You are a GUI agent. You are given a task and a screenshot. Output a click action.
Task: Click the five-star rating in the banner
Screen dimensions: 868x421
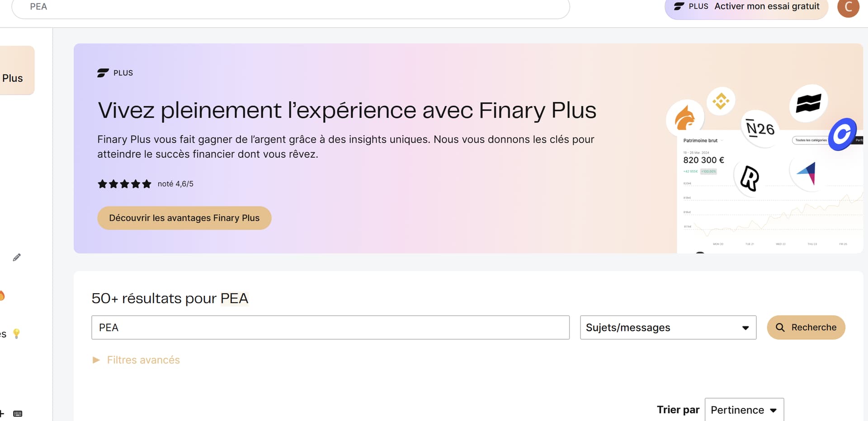pyautogui.click(x=124, y=184)
